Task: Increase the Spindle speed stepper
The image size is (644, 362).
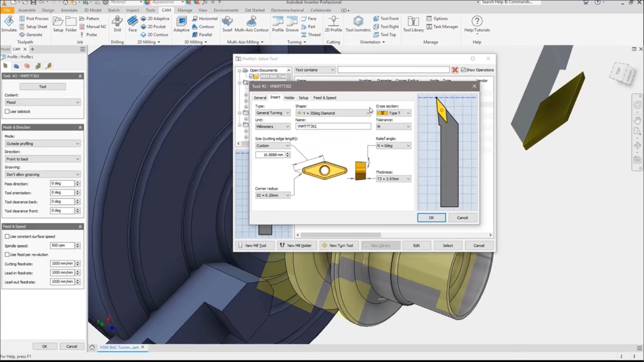Action: point(78,244)
